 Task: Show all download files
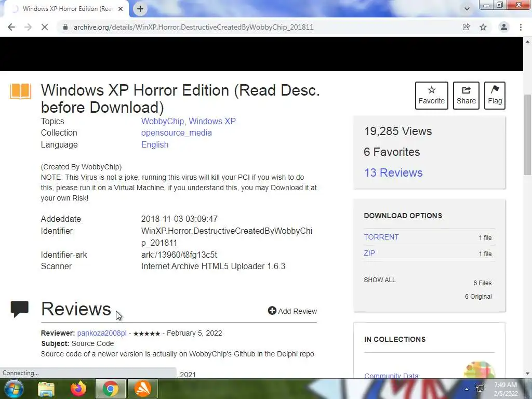[x=379, y=280]
